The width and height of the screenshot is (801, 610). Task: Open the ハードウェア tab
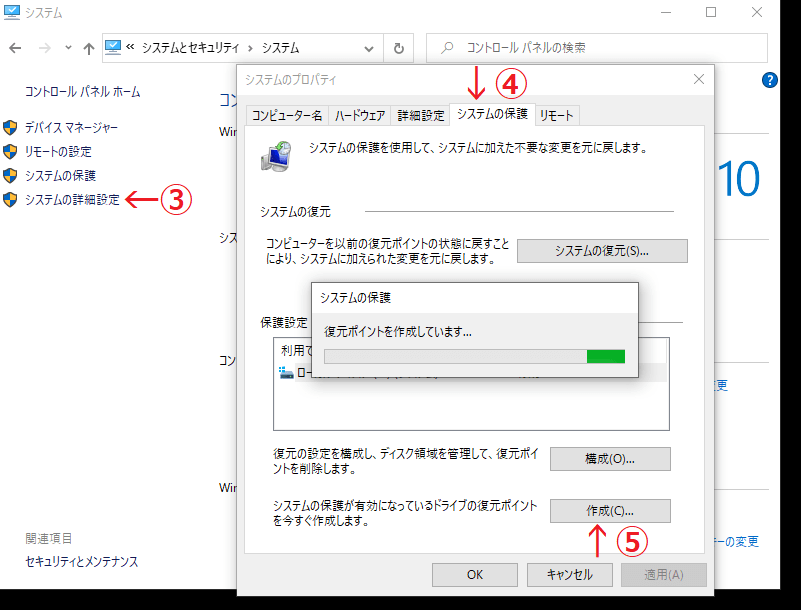pos(360,116)
